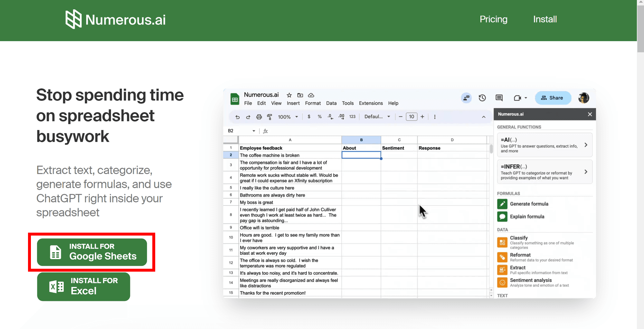Select the paint format icon
Image resolution: width=644 pixels, height=329 pixels.
point(270,117)
